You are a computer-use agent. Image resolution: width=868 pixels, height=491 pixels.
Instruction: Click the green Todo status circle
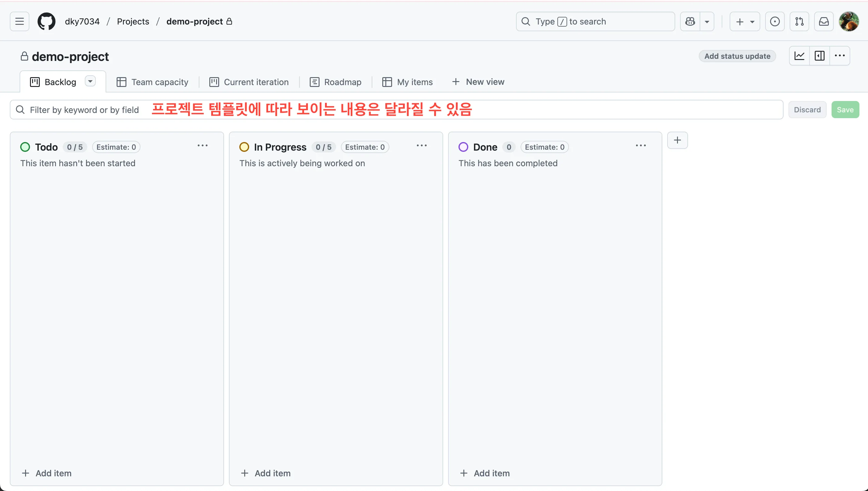(x=25, y=147)
